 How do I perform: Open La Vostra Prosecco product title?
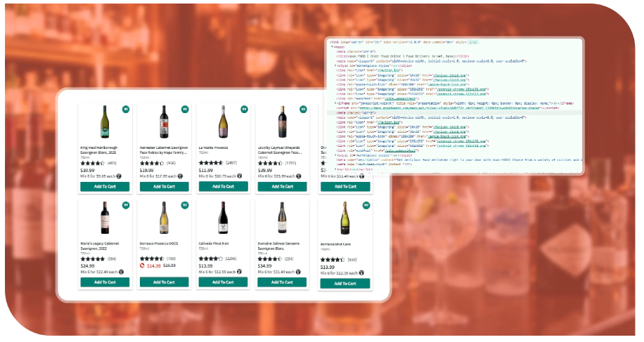pos(214,147)
